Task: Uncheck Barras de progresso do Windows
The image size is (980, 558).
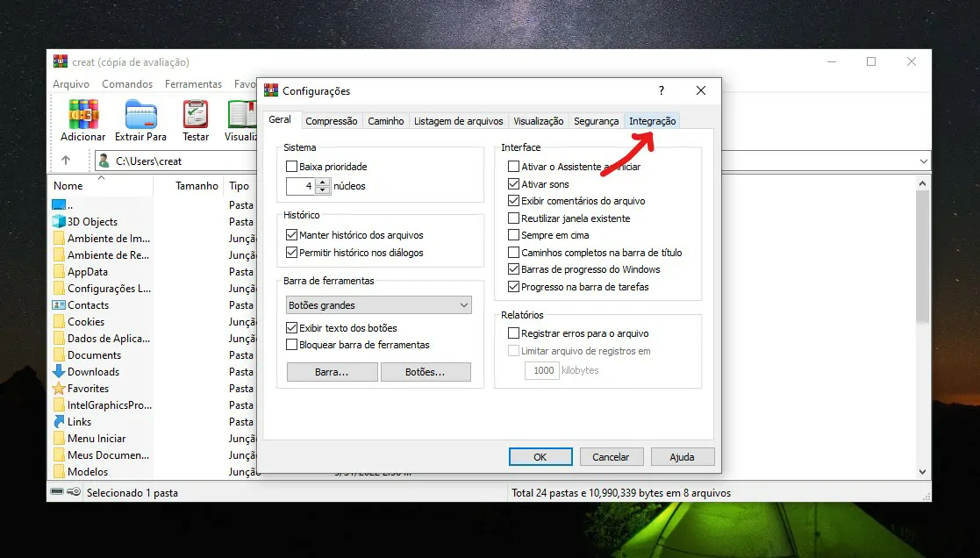Action: [x=514, y=269]
